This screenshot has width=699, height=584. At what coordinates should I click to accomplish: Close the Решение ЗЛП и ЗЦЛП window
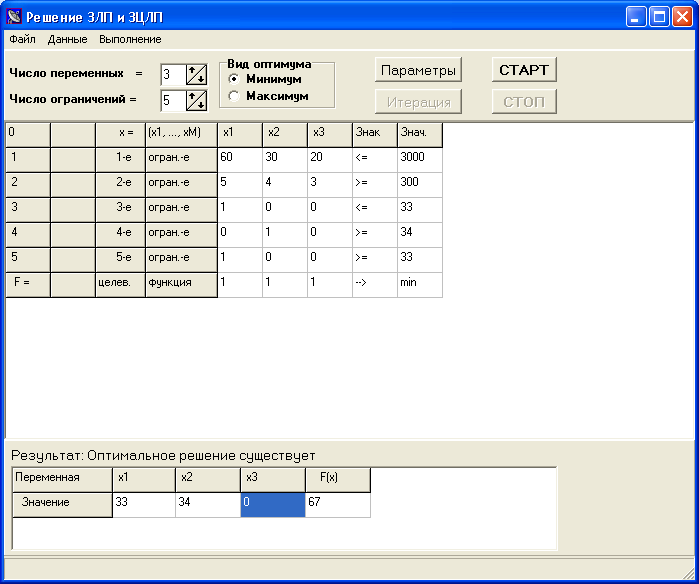[682, 17]
